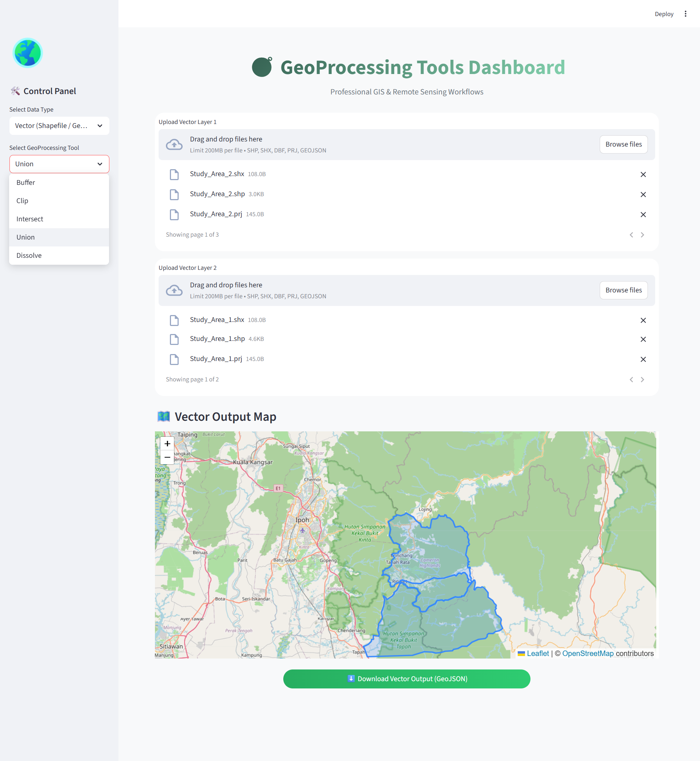Click Browse files for Vector Layer 1
The height and width of the screenshot is (761, 700).
[623, 144]
